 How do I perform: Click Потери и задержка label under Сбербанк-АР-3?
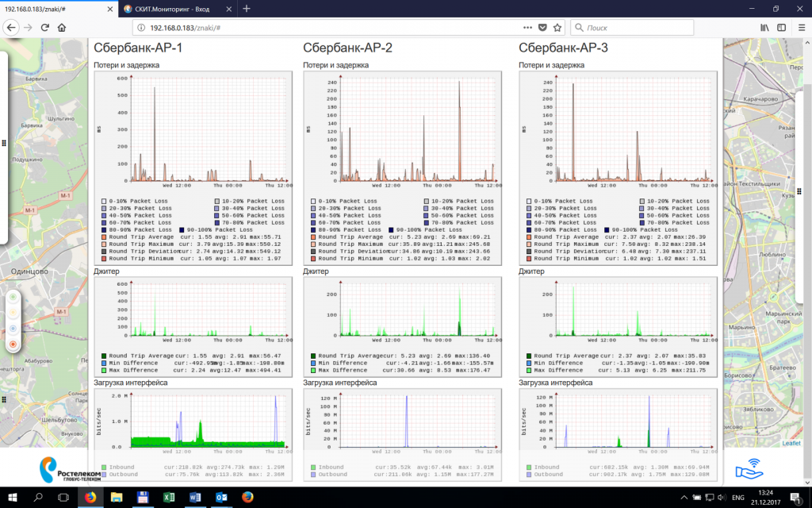(x=552, y=65)
